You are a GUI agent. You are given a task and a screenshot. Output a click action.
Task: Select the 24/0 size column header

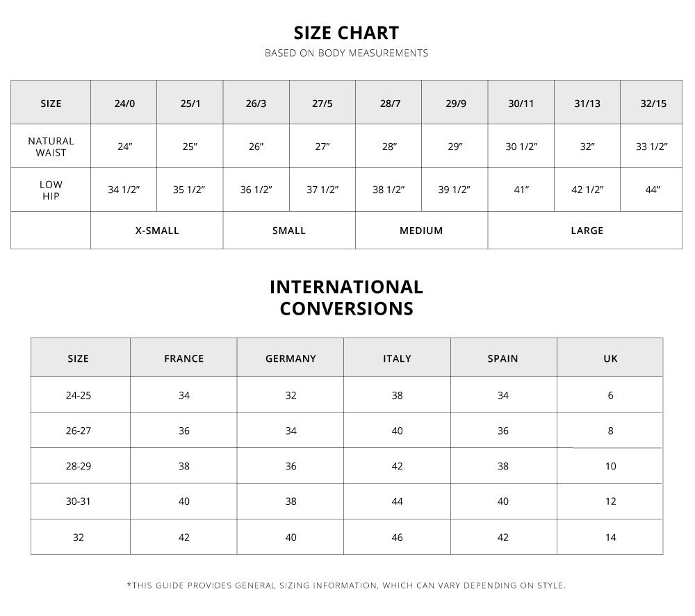click(x=124, y=103)
